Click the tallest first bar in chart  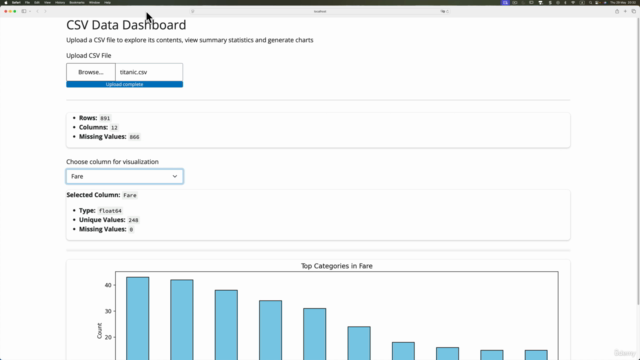click(x=138, y=318)
